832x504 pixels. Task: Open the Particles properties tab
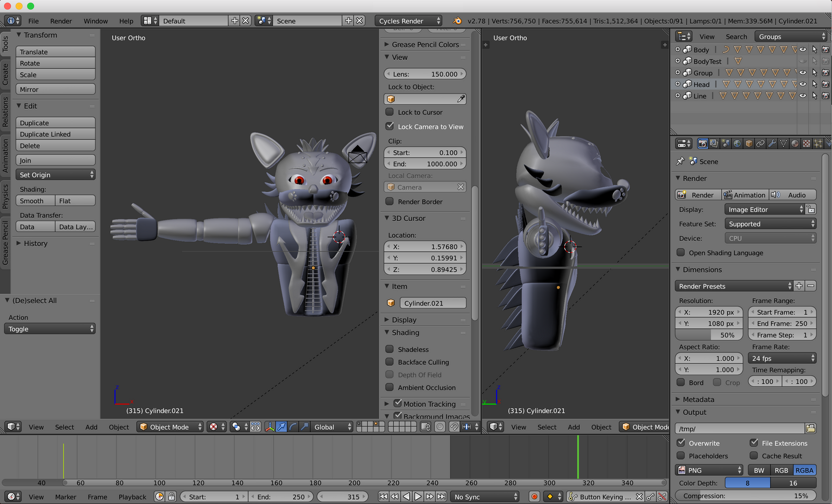coord(817,143)
